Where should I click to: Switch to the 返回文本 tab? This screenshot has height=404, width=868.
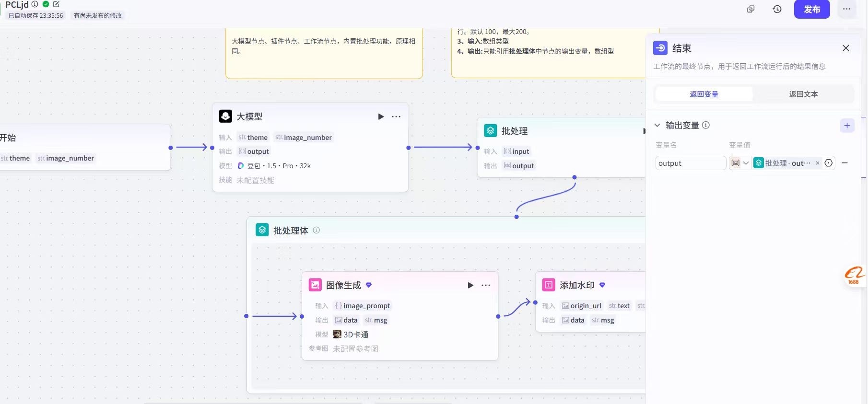pyautogui.click(x=803, y=94)
